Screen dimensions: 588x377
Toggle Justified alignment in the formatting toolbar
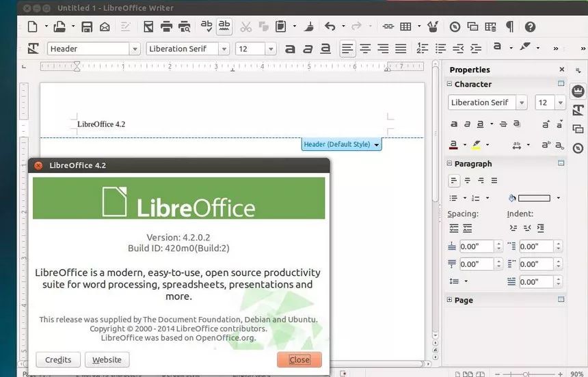point(401,49)
